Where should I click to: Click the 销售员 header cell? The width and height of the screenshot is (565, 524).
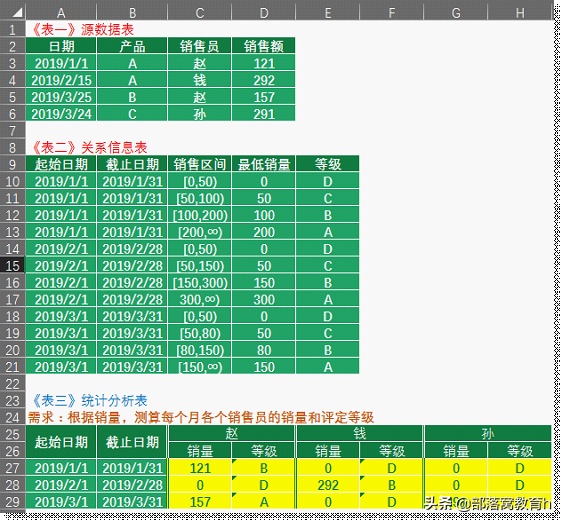click(200, 46)
